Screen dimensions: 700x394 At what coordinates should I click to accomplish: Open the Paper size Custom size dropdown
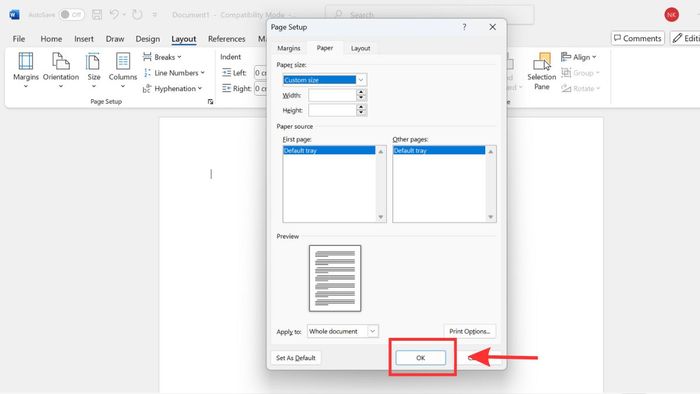(x=325, y=80)
